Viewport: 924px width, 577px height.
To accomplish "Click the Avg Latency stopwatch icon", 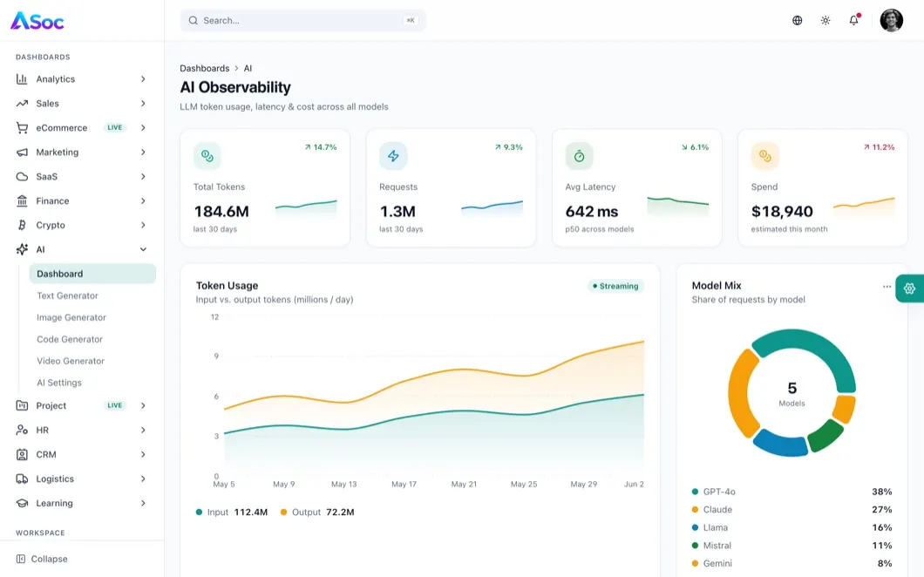I will pyautogui.click(x=580, y=156).
